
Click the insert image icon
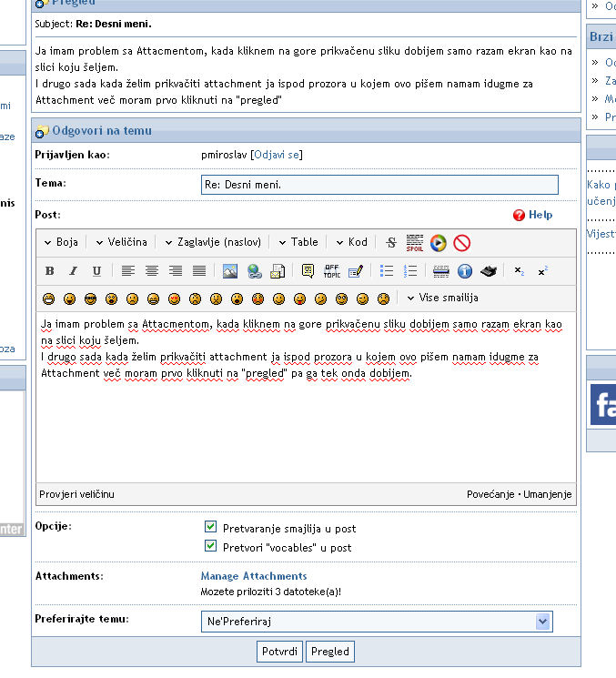[230, 270]
